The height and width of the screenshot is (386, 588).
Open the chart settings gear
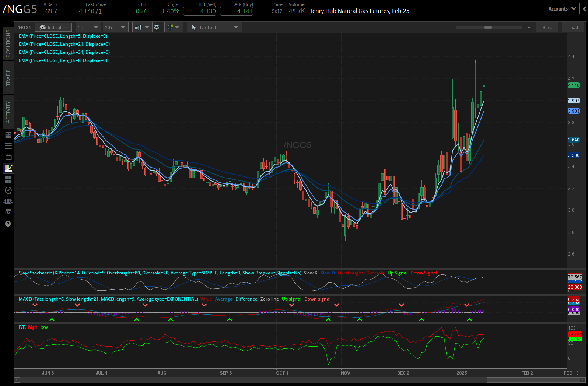click(157, 27)
